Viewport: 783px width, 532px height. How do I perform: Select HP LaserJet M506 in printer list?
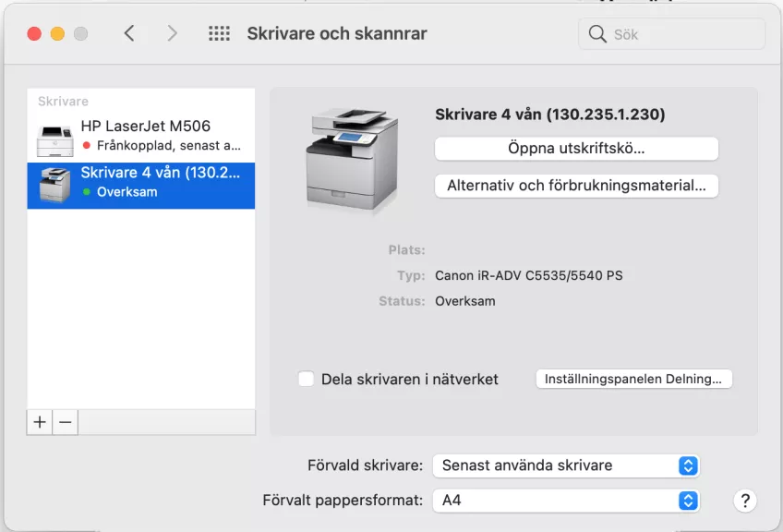(x=145, y=127)
